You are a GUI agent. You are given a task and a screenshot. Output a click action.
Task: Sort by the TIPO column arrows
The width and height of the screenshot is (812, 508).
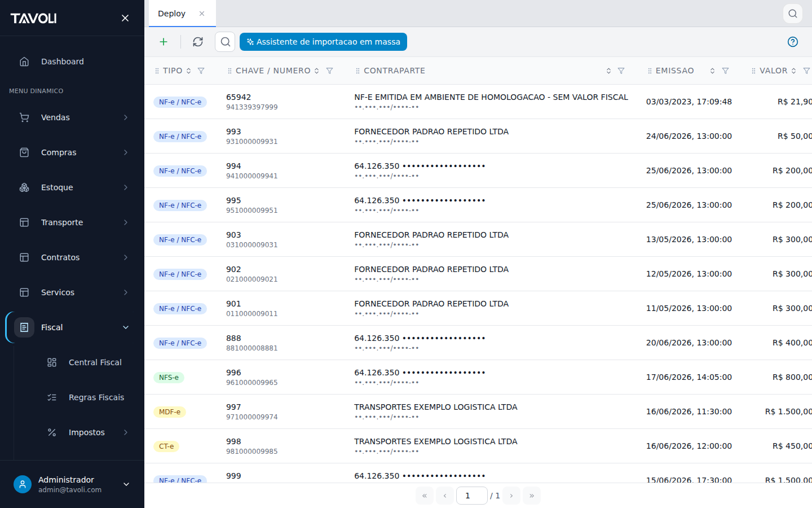coord(188,71)
